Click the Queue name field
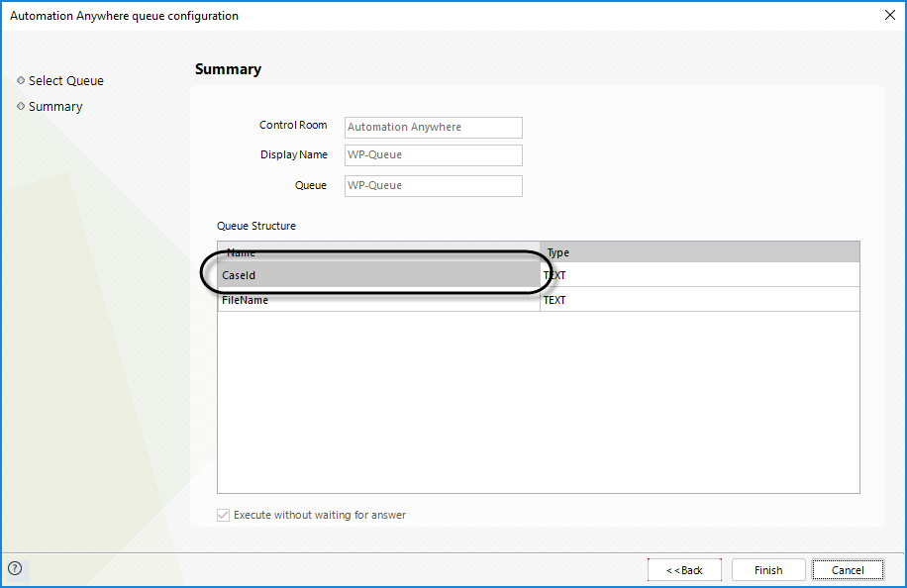 (434, 185)
